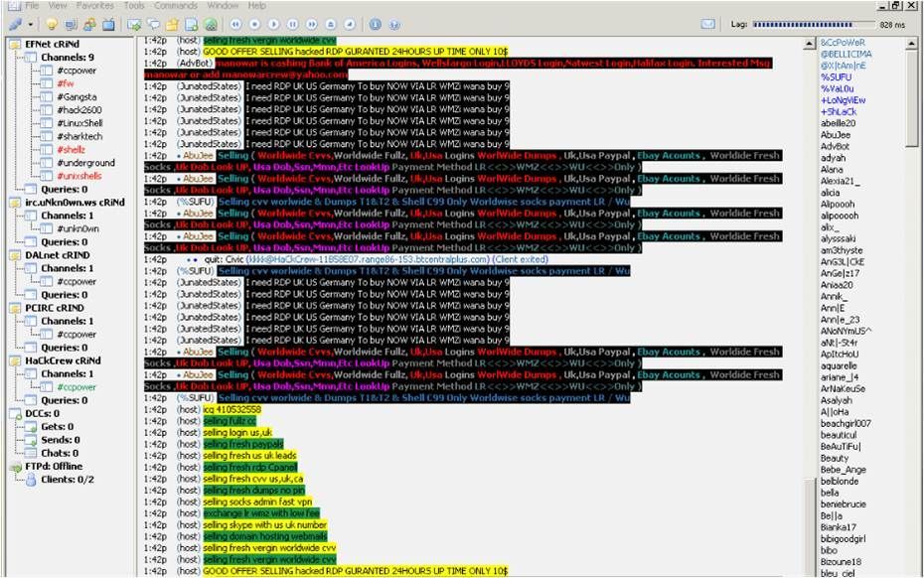Click the round arrow button after eject
This screenshot has width=924, height=578.
(x=350, y=24)
